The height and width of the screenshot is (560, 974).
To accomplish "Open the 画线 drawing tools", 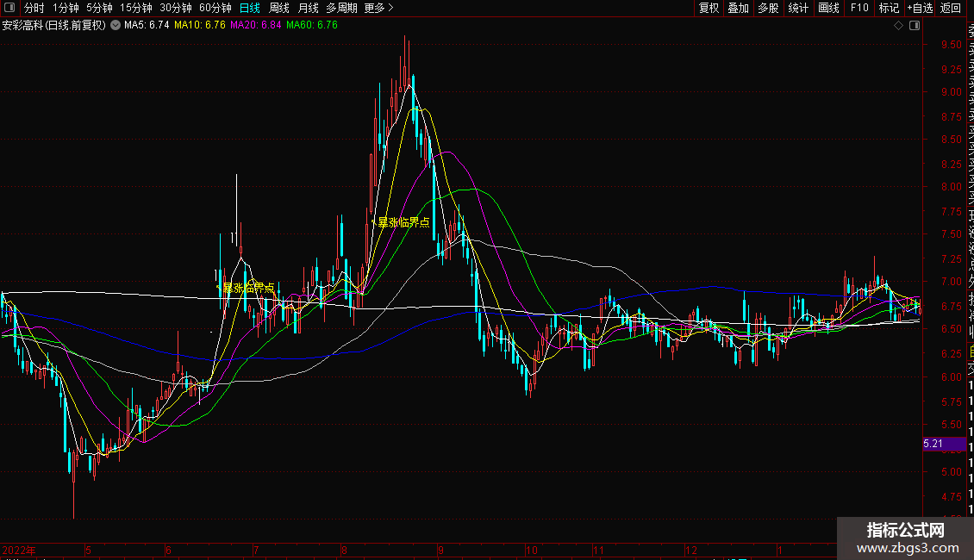I will coord(828,8).
